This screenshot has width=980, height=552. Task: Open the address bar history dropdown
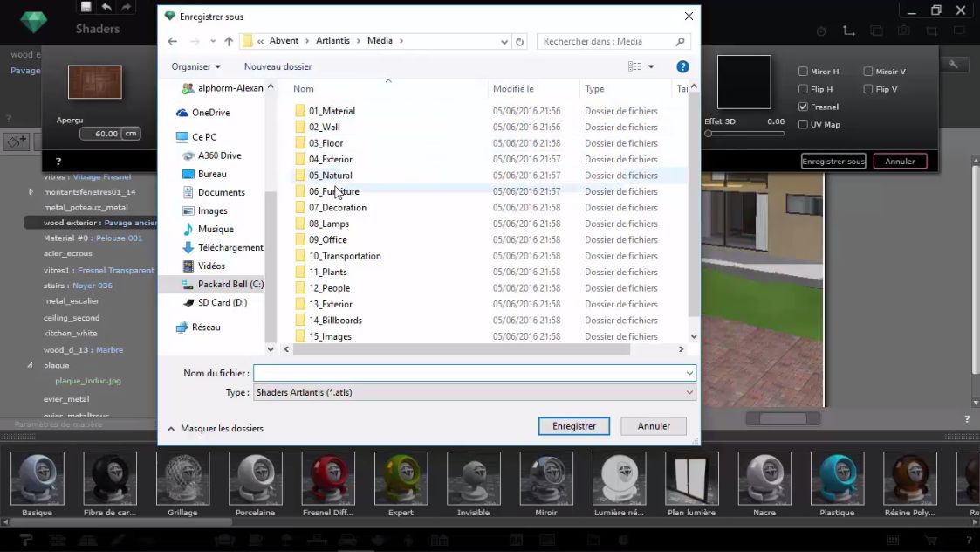[504, 41]
